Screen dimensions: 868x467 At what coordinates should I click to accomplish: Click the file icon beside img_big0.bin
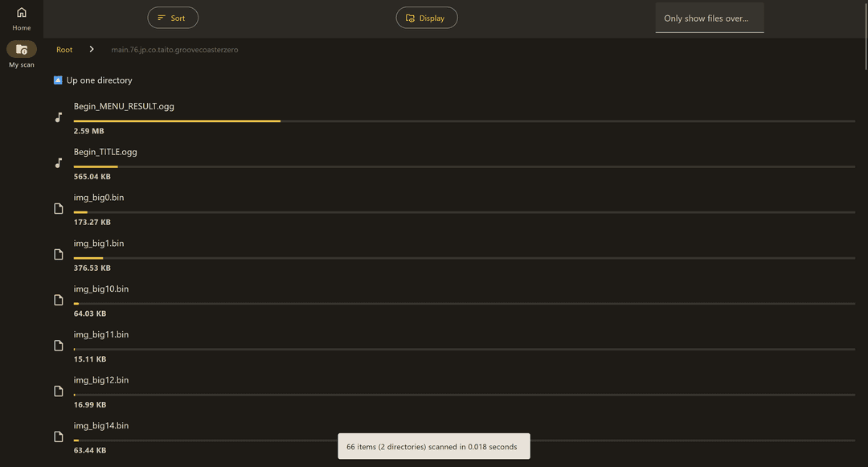58,208
